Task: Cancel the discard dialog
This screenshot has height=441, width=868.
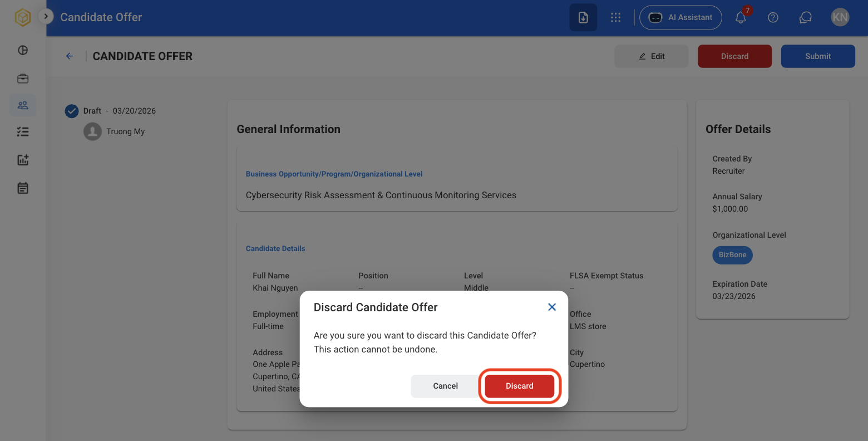Action: (x=445, y=386)
